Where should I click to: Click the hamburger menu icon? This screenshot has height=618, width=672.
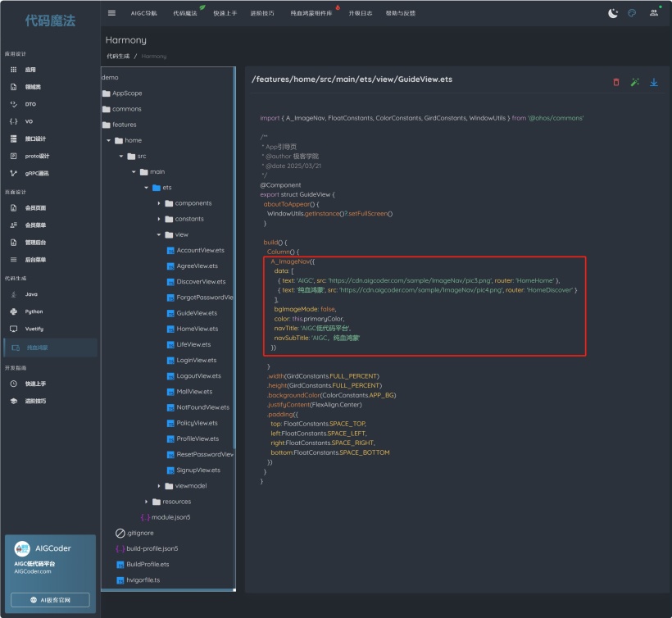[x=111, y=13]
